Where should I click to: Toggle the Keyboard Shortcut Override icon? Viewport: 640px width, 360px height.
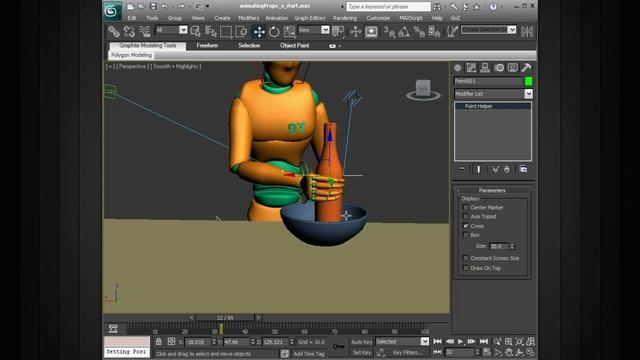tap(371, 31)
